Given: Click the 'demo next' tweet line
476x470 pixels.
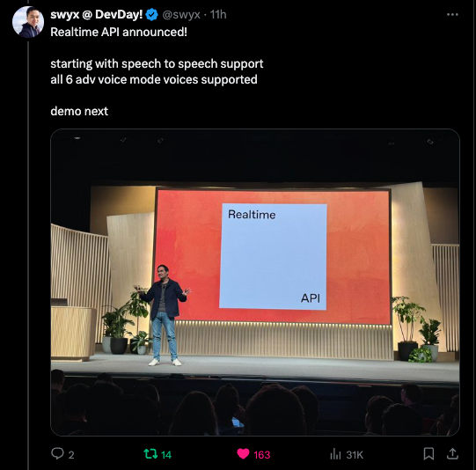Looking at the screenshot, I should [79, 111].
